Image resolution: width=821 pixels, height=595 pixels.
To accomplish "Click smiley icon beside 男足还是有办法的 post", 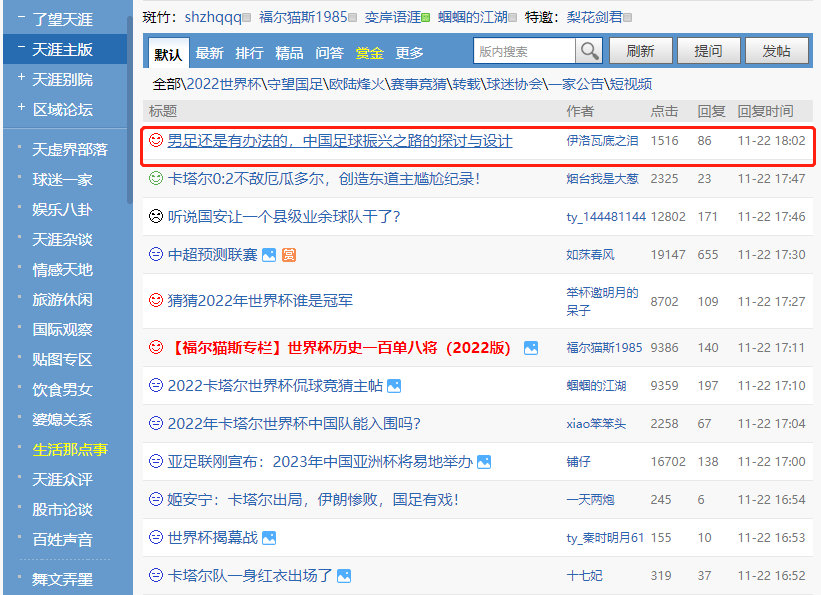I will [x=156, y=140].
